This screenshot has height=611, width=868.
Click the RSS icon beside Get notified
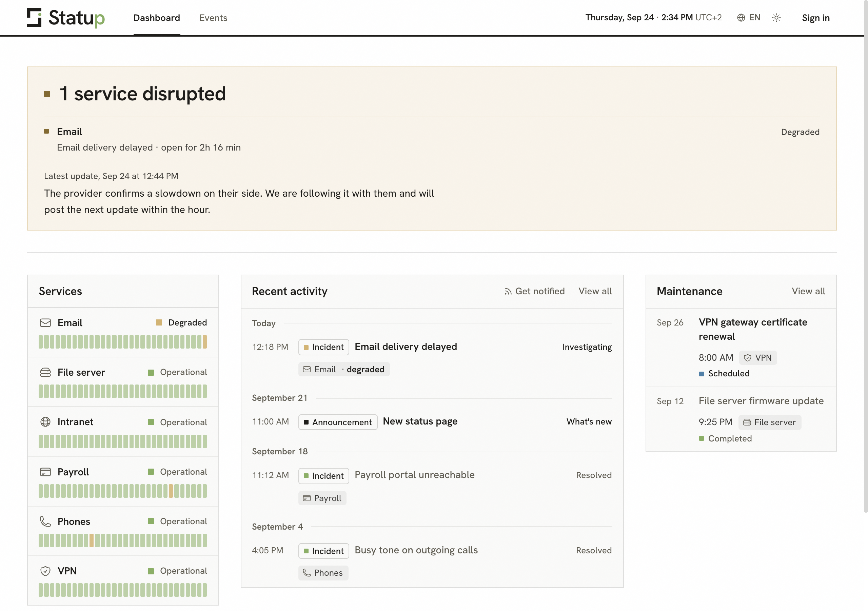pos(508,292)
